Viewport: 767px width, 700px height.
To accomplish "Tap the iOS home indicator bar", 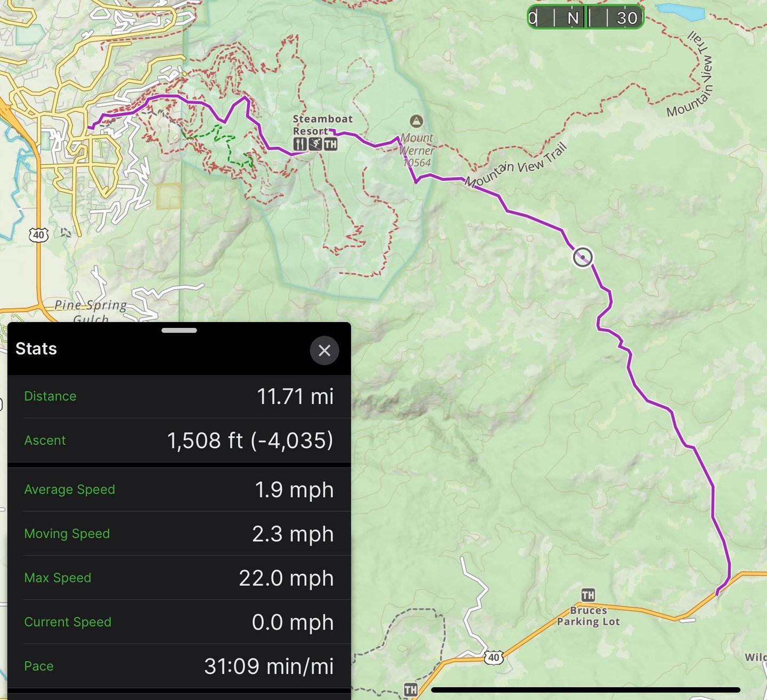I will click(586, 690).
